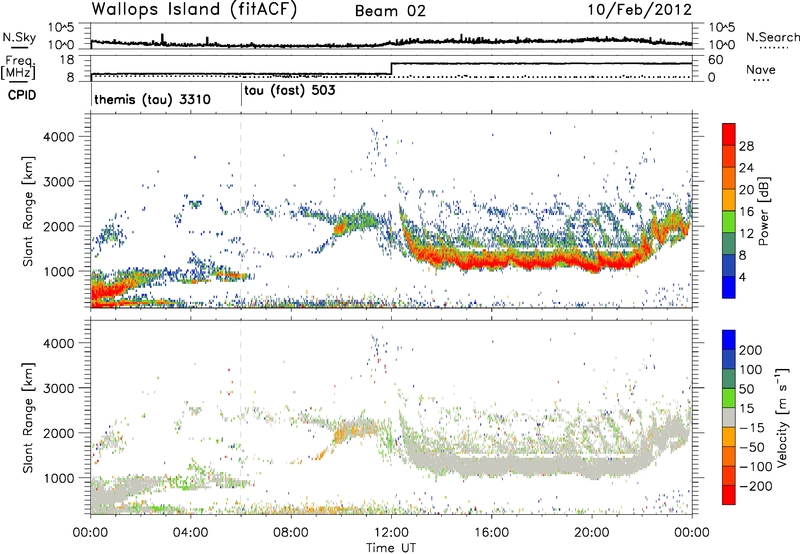Click the '8' label on Power colorbar

[x=743, y=256]
